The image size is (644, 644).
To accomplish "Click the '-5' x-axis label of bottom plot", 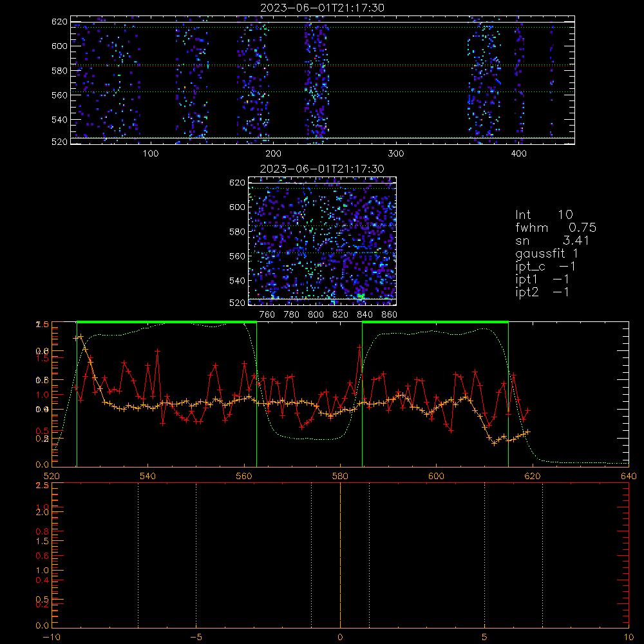I will pos(196,637).
